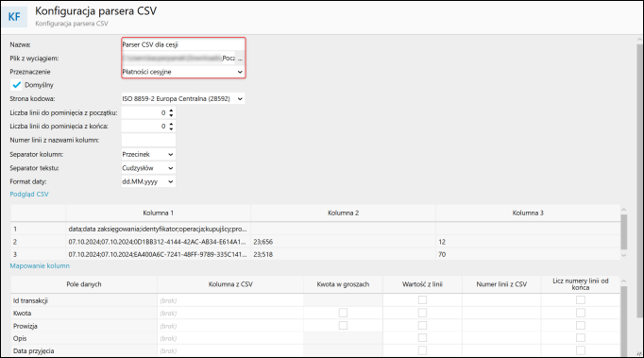Select CSV column for Prowizja field
The height and width of the screenshot is (358, 644).
click(x=230, y=326)
